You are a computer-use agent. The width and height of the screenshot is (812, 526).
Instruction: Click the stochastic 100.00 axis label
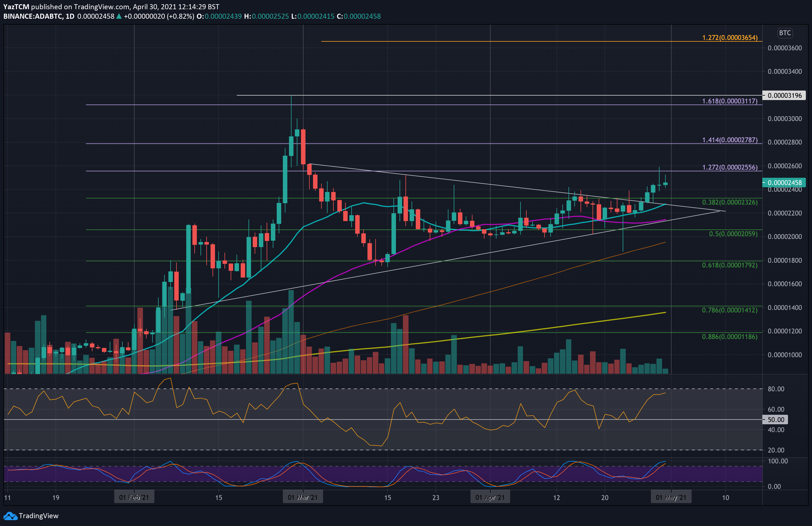tap(778, 461)
